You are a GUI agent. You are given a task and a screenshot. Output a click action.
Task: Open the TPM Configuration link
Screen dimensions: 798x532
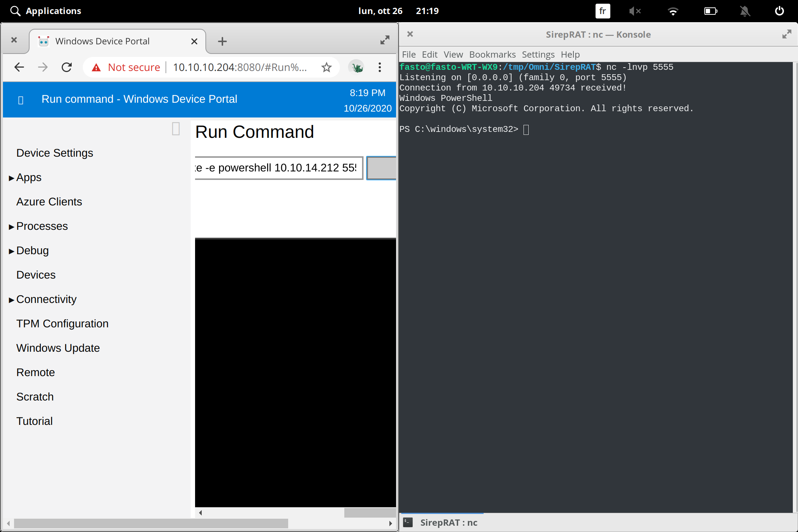point(62,324)
